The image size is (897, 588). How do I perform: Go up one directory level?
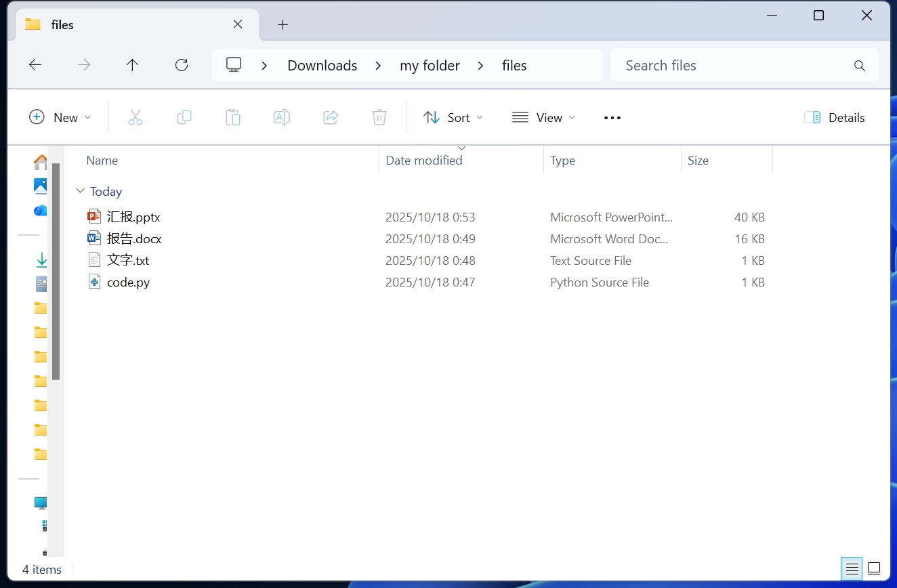click(x=133, y=65)
